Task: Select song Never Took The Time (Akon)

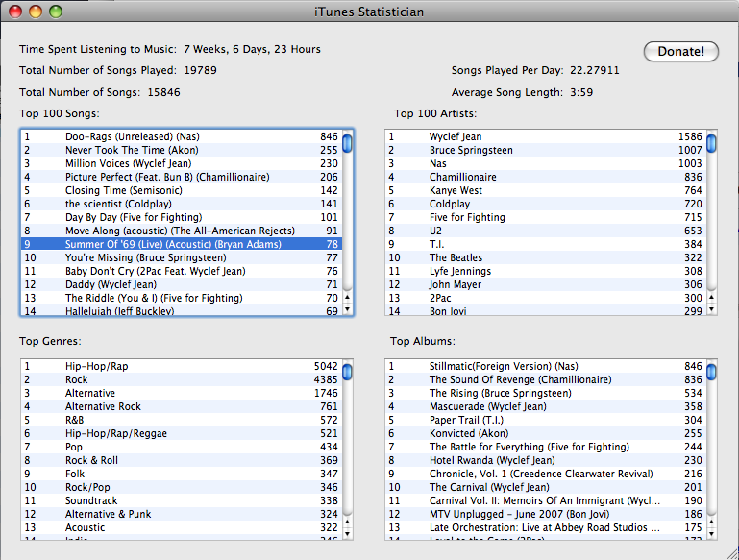Action: [182, 150]
